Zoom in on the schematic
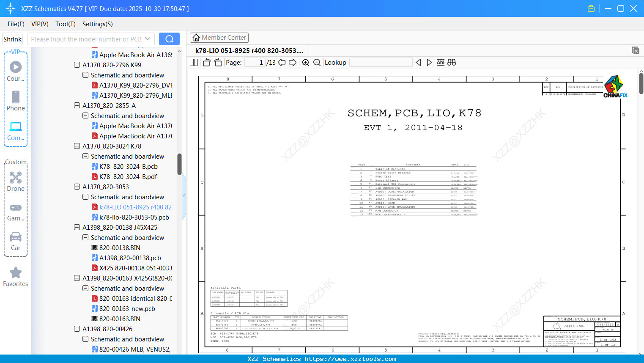Image resolution: width=644 pixels, height=363 pixels. pos(306,63)
